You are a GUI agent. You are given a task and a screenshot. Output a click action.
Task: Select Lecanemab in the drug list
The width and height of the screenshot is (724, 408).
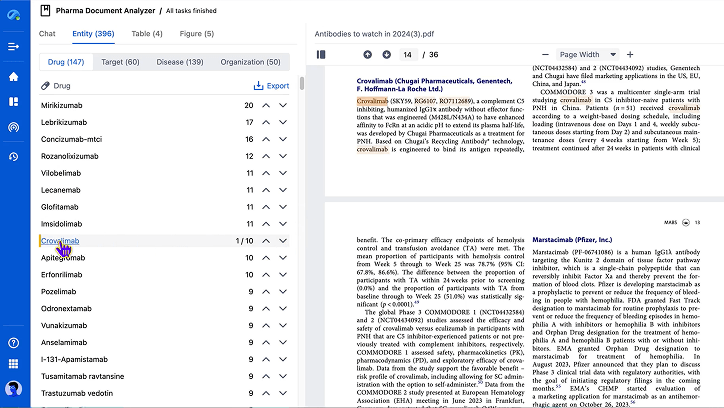[x=60, y=190]
